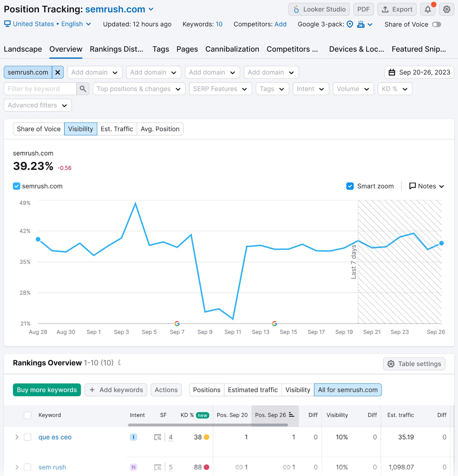Screen dimensions: 458x476
Task: Click the calendar icon in date picker
Action: [392, 72]
